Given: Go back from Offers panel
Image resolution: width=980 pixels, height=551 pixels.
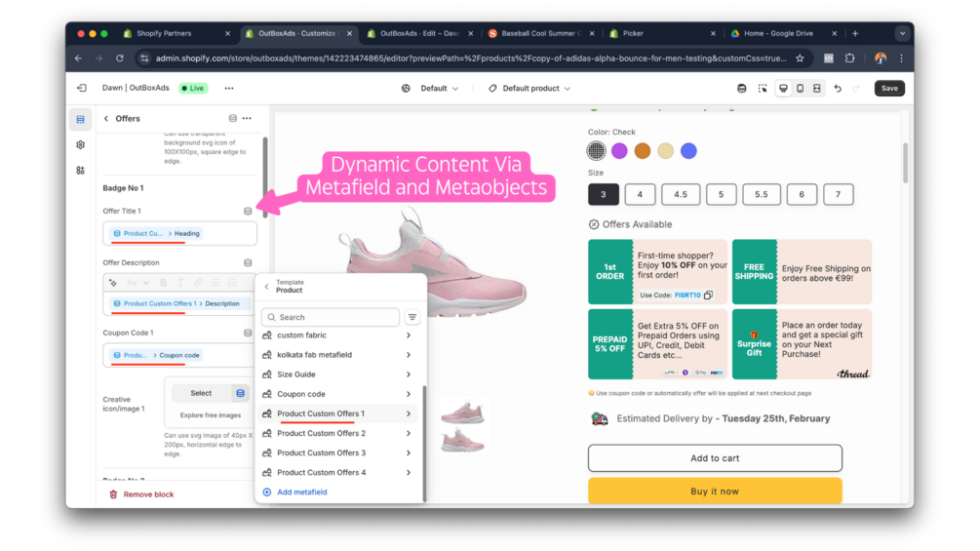Looking at the screenshot, I should click(x=106, y=119).
